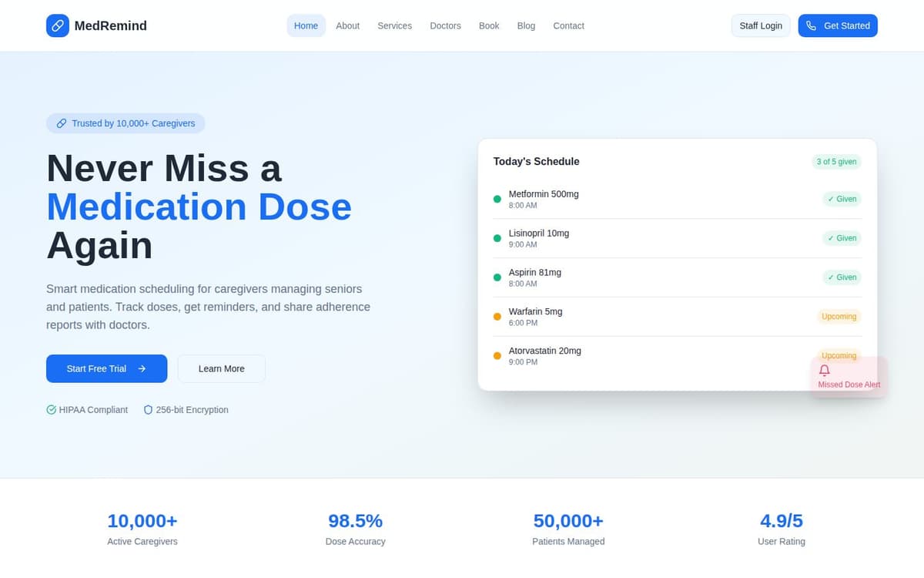Click the 256-bit Encryption text

point(192,410)
